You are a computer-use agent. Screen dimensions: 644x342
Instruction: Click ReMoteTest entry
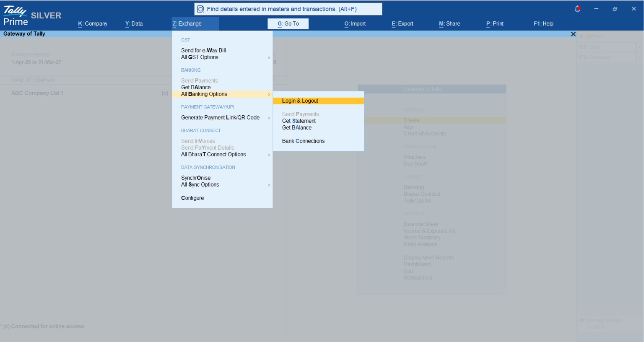pos(418,278)
